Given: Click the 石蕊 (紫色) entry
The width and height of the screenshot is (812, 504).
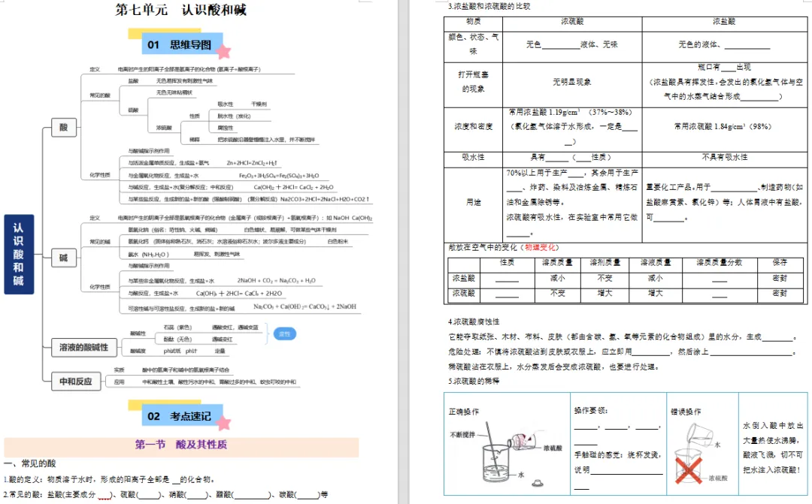Looking at the screenshot, I should (x=177, y=327).
